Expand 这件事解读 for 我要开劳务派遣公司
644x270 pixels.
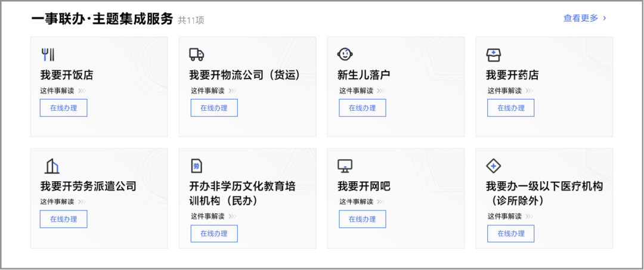point(63,201)
